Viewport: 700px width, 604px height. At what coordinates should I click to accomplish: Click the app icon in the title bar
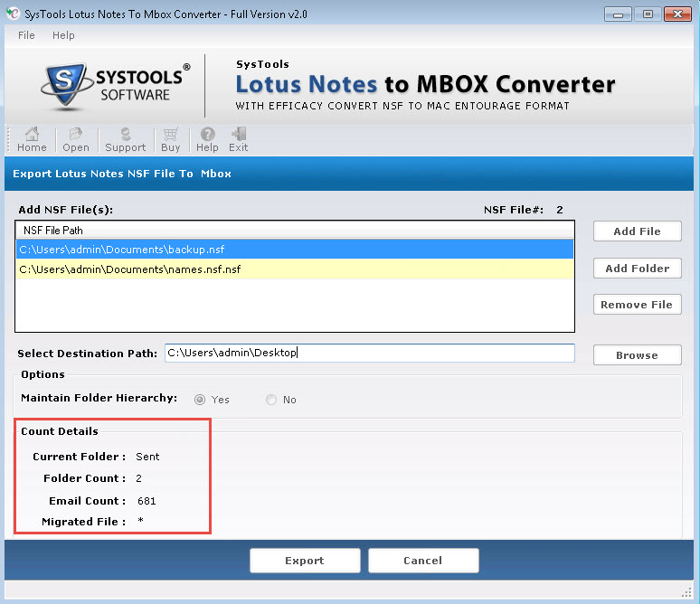pos(14,14)
